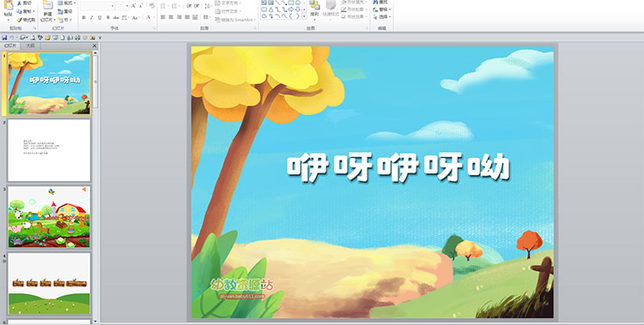Click the Arrange icon in drawing group
This screenshot has width=644, height=325.
[x=314, y=6]
